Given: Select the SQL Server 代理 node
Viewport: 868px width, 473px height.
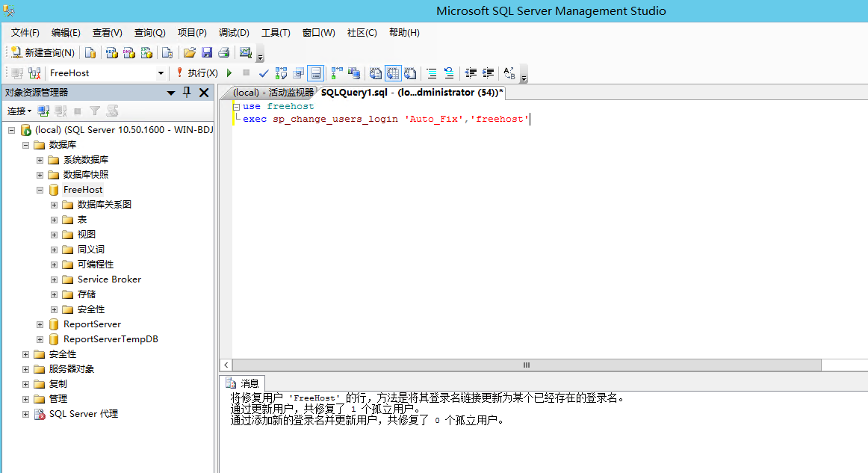Looking at the screenshot, I should click(x=83, y=414).
